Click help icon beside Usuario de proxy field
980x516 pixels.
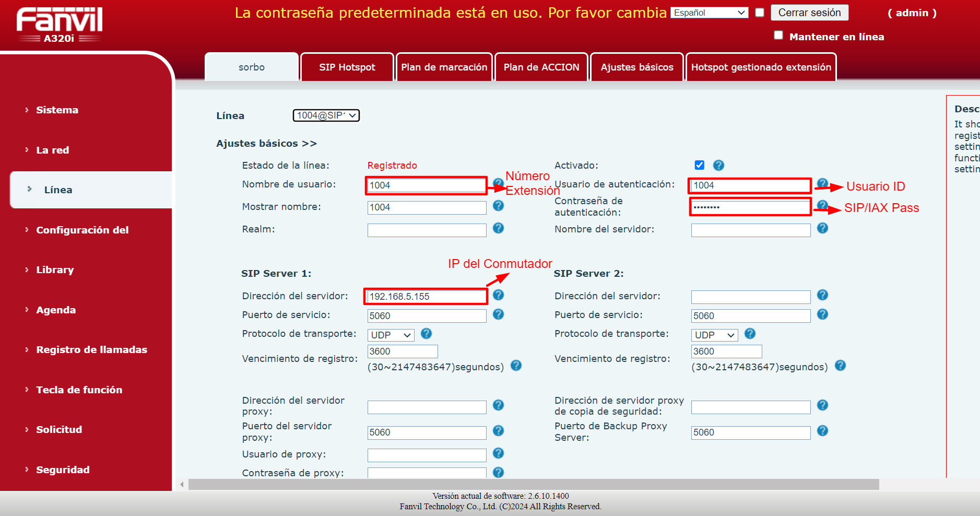(498, 453)
